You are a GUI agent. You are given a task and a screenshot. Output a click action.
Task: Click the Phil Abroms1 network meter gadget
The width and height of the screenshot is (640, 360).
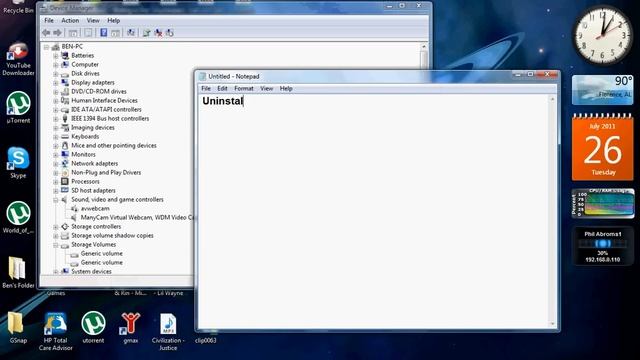coord(602,247)
